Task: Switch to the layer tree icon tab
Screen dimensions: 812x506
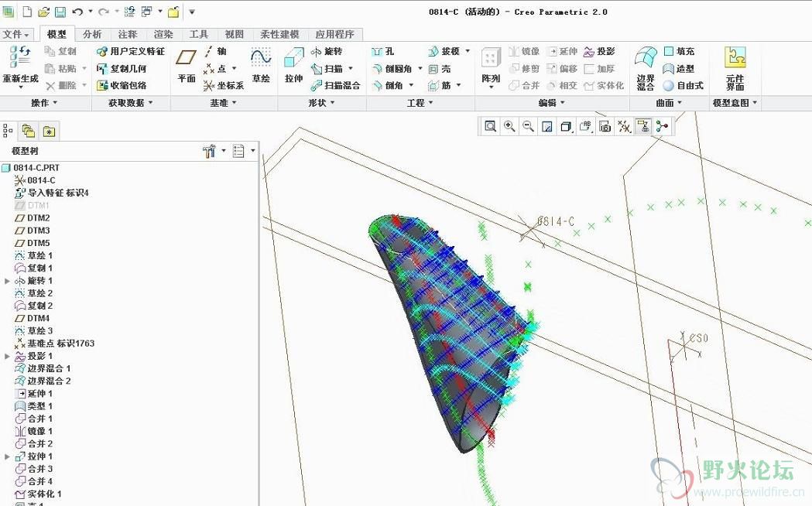Action: pos(29,131)
